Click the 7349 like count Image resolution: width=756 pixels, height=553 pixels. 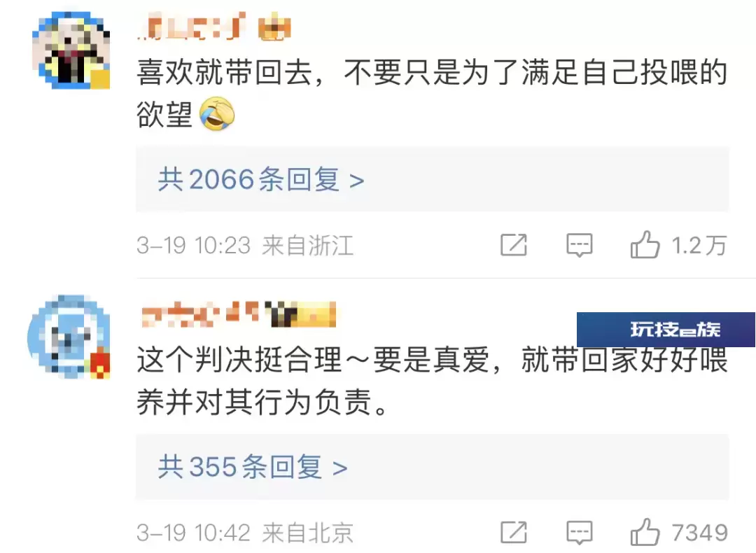[699, 533]
